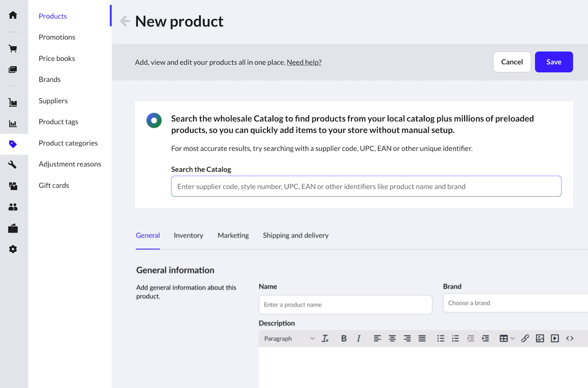Toggle Bold in description editor
The width and height of the screenshot is (588, 388).
coord(344,338)
